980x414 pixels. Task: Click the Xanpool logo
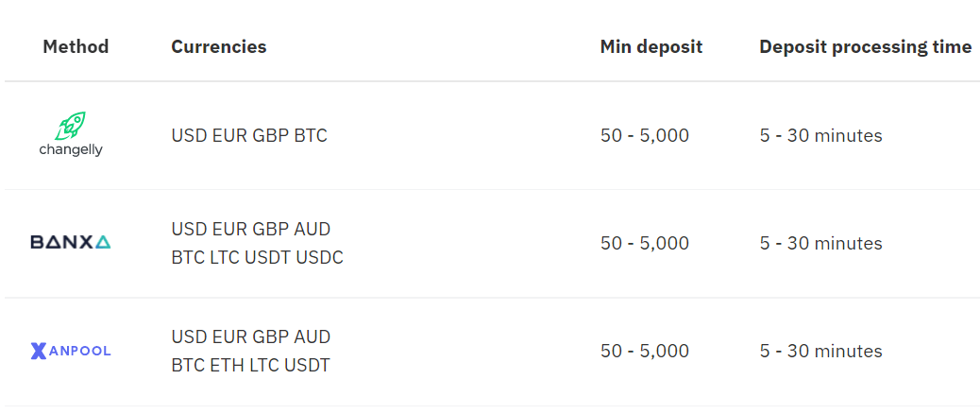71,351
